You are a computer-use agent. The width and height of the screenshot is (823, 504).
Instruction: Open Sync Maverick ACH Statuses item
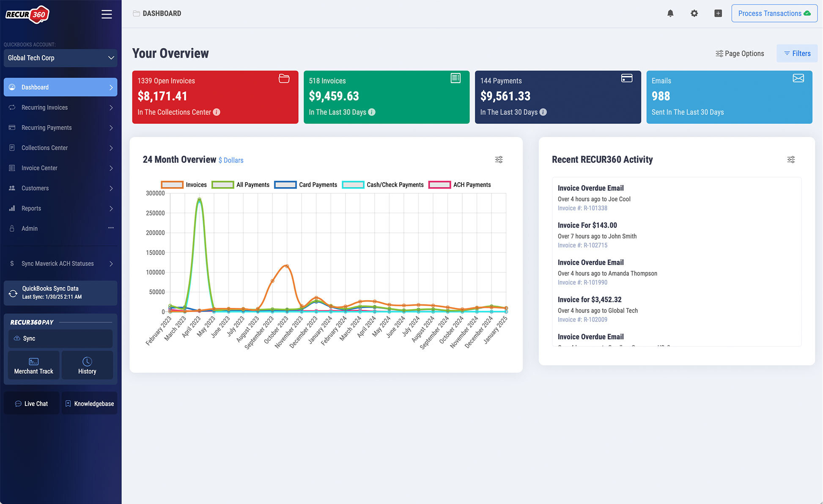click(x=60, y=263)
